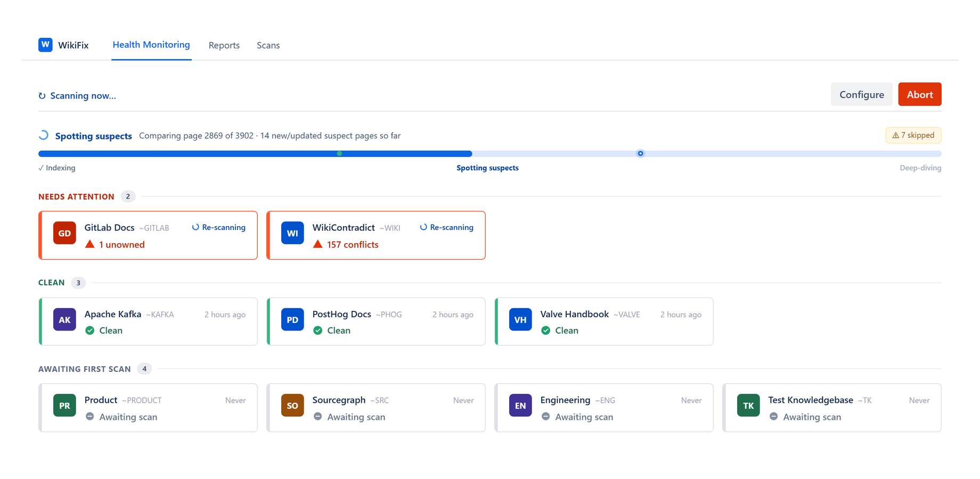Image resolution: width=980 pixels, height=479 pixels.
Task: Click the scanning refresh icon next to Scanning now
Action: click(42, 96)
